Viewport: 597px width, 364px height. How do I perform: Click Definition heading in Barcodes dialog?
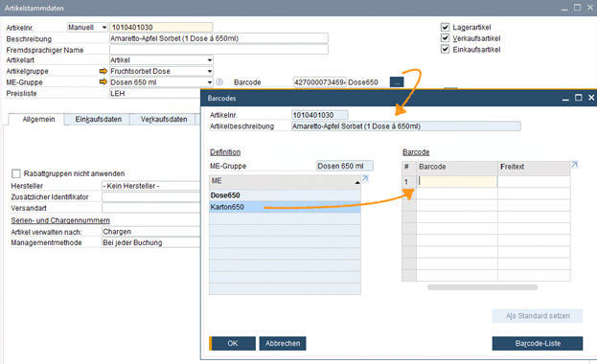click(x=225, y=152)
